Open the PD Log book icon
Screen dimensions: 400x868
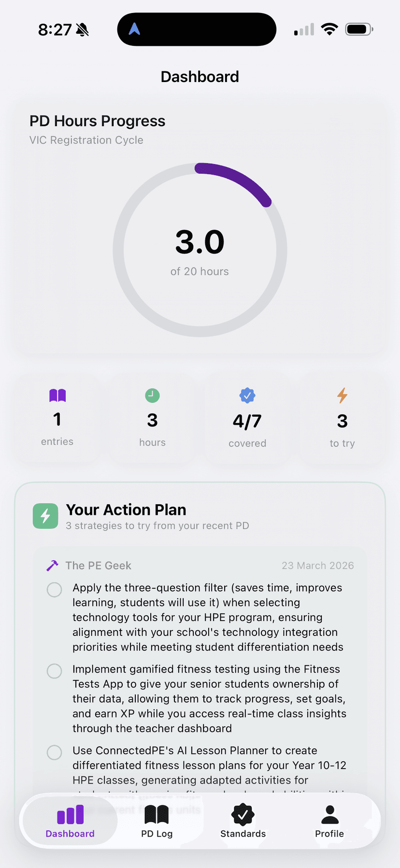(x=157, y=816)
